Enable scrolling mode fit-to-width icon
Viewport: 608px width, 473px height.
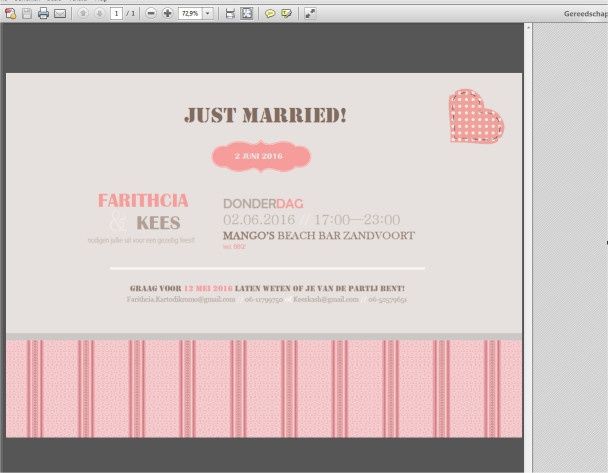[x=230, y=14]
